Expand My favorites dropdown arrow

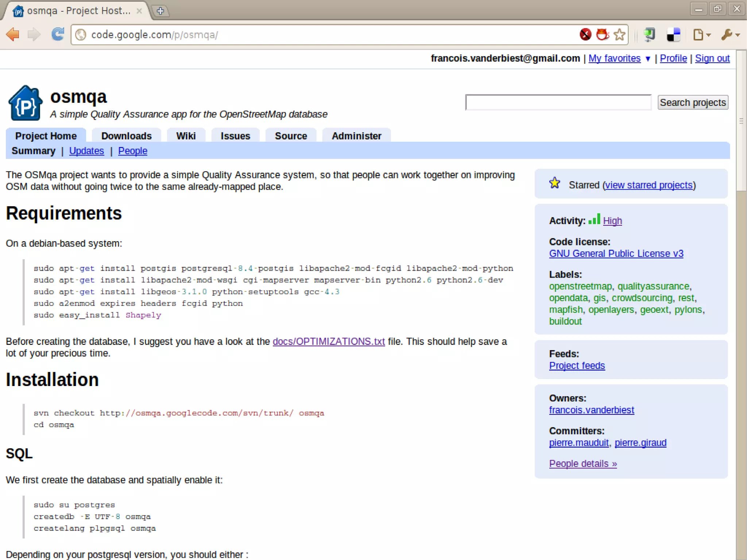(x=647, y=59)
